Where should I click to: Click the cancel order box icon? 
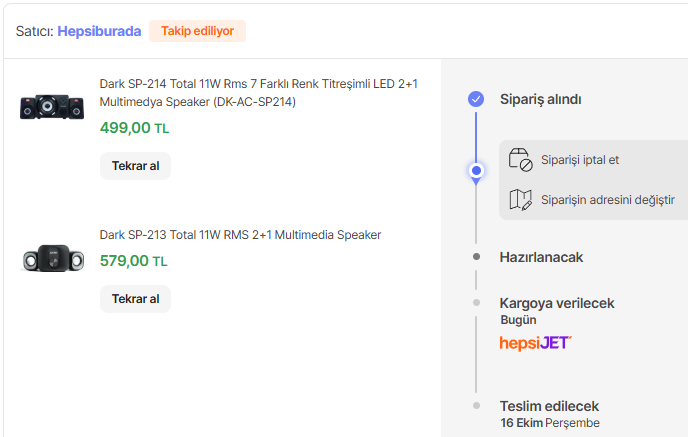click(x=520, y=160)
